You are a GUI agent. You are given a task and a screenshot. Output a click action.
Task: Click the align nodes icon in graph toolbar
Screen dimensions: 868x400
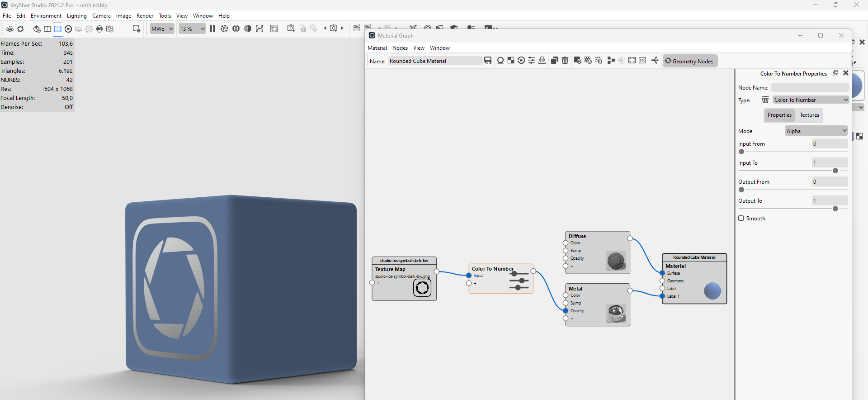[611, 61]
